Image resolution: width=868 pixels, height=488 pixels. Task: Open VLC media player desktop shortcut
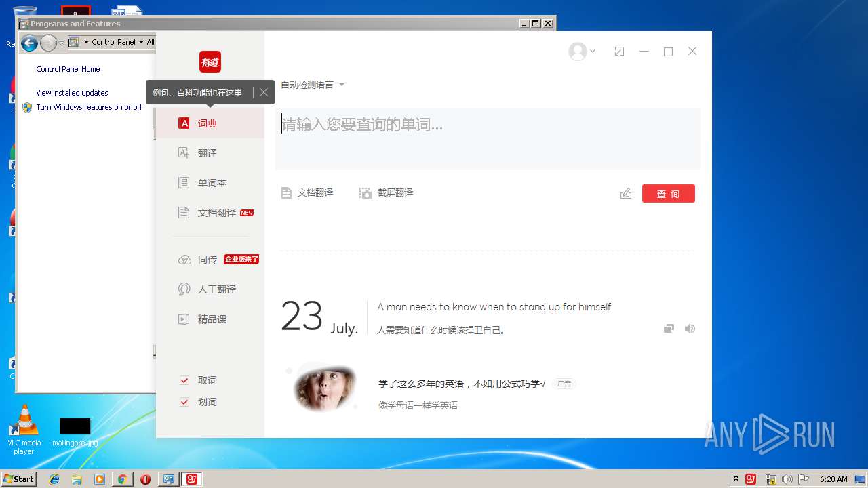point(24,429)
